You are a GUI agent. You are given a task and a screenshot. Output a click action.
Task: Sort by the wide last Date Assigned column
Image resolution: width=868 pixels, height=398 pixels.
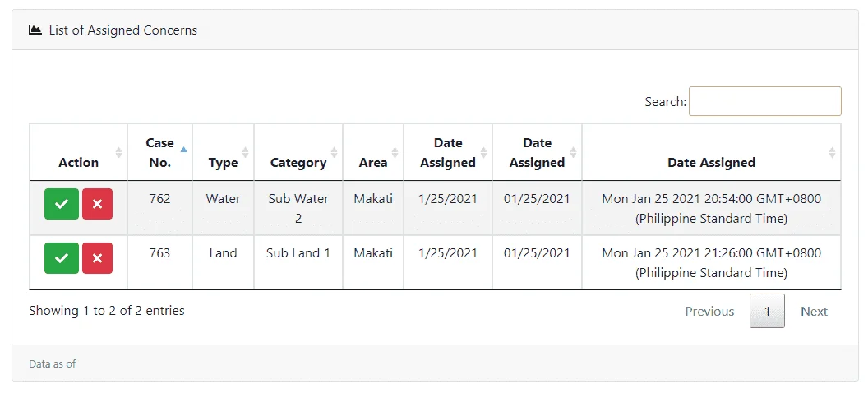(711, 152)
